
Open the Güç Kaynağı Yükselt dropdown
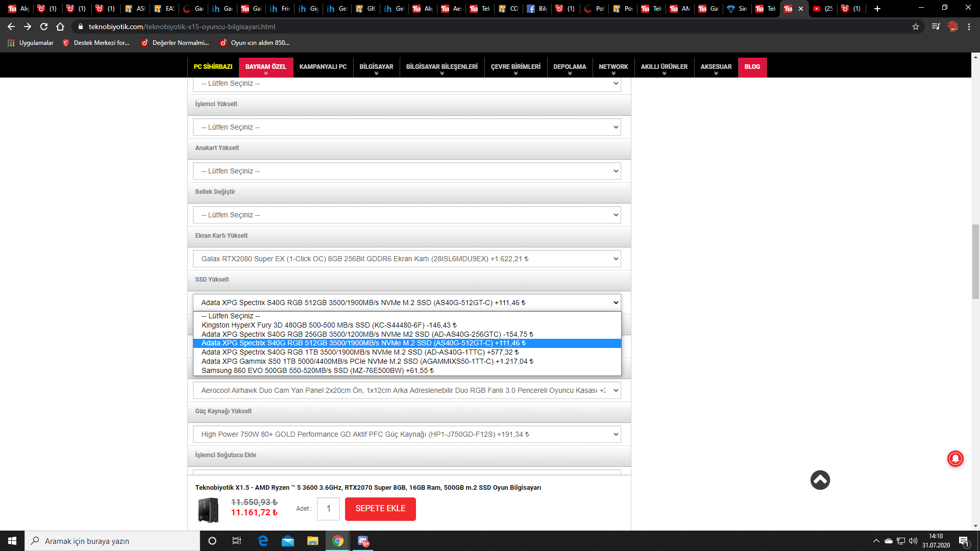pyautogui.click(x=407, y=434)
